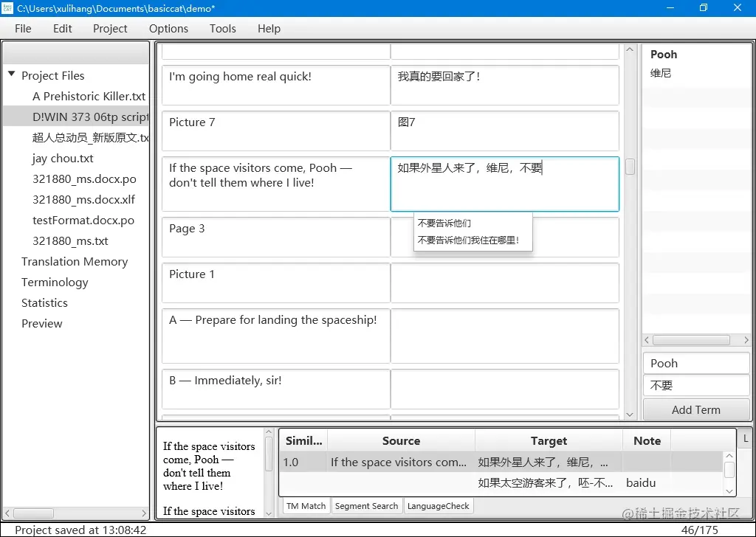
Task: Click term panel horizontal scrollbar right arrow
Action: point(746,340)
